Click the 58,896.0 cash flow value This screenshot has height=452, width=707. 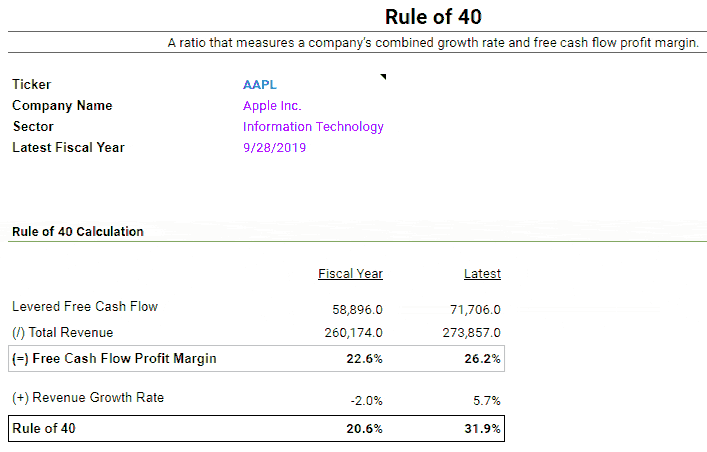357,310
